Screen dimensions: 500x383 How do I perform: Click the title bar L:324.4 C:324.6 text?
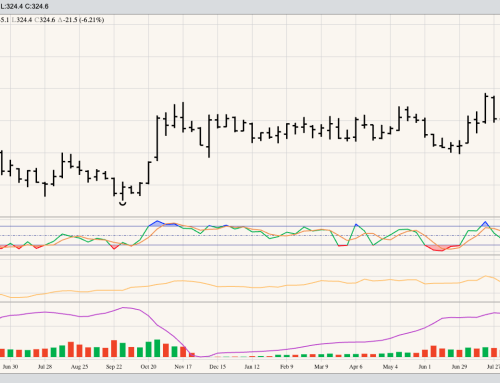point(24,6)
